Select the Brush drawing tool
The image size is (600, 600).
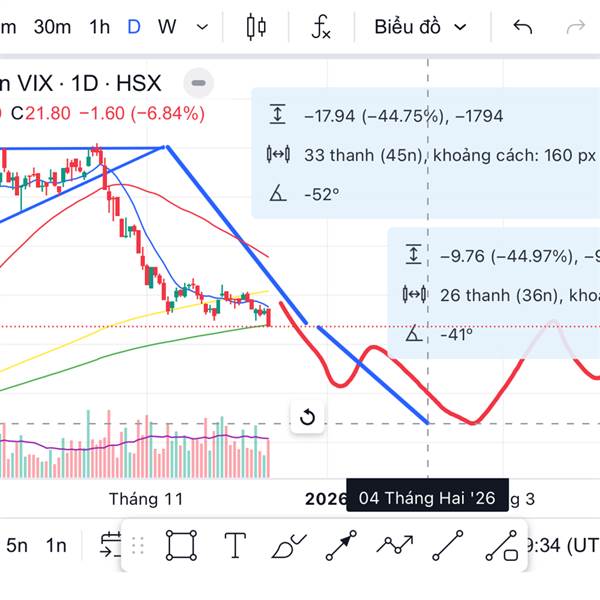tap(289, 546)
